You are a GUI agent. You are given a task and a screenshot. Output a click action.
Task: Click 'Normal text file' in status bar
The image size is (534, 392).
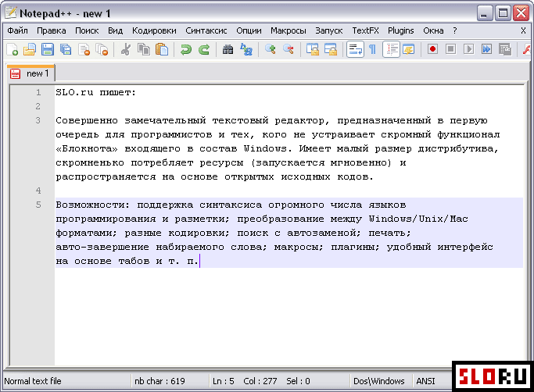pos(33,381)
